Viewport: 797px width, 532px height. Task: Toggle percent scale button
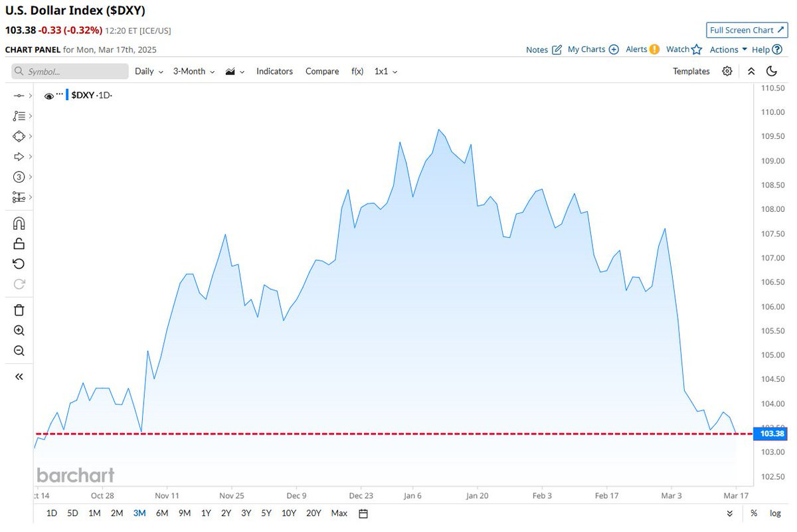[754, 513]
